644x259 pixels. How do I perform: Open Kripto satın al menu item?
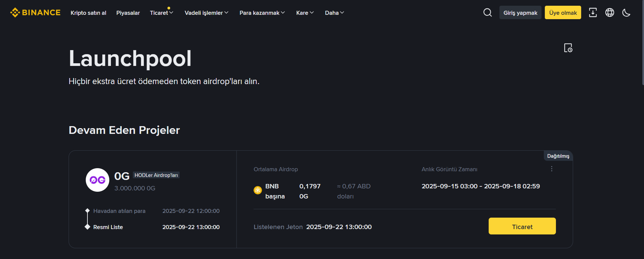[88, 13]
